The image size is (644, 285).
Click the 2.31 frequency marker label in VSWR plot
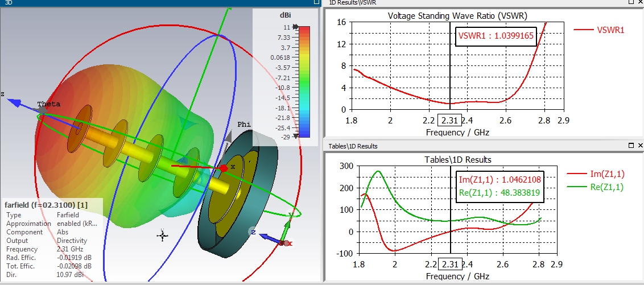450,121
